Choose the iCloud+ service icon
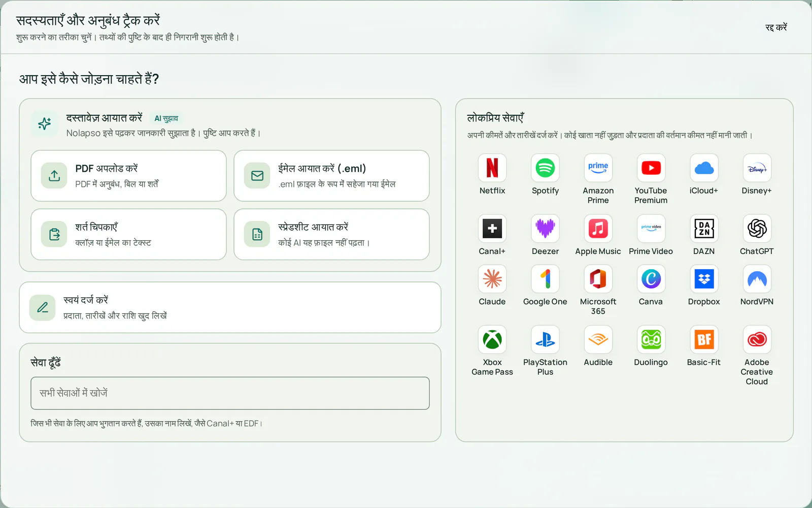 (704, 168)
